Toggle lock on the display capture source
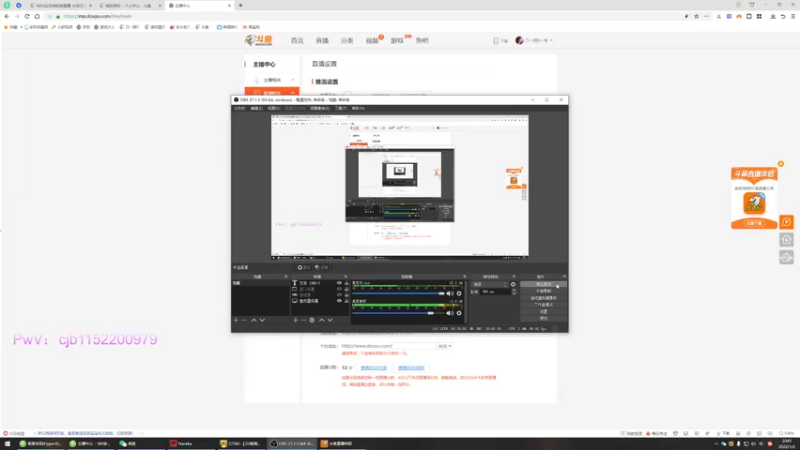The height and width of the screenshot is (450, 800). pyautogui.click(x=346, y=301)
